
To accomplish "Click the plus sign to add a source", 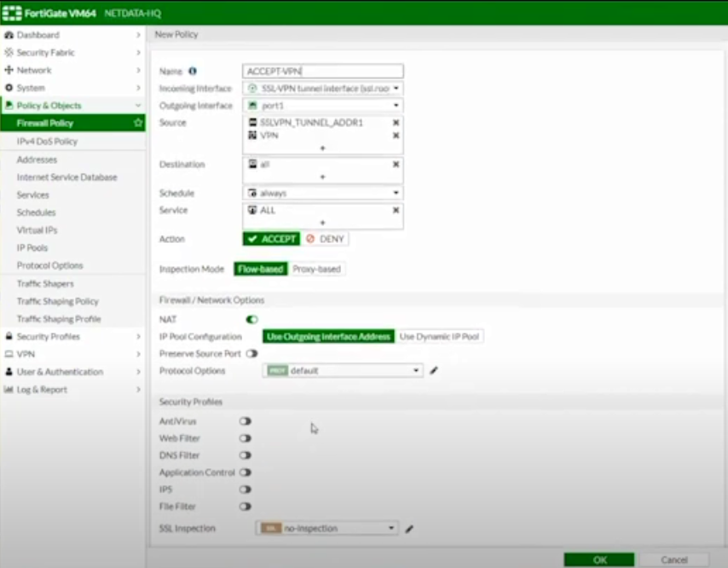I will pyautogui.click(x=322, y=148).
